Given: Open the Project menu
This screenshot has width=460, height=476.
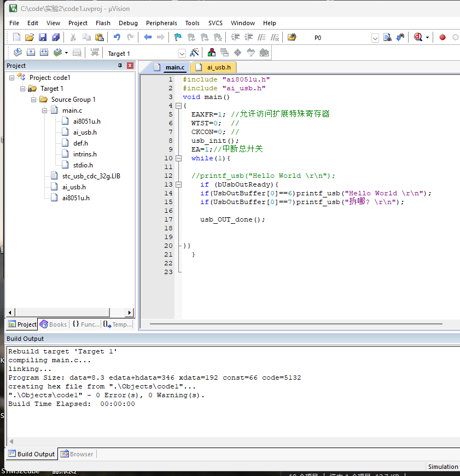Looking at the screenshot, I should pos(78,23).
